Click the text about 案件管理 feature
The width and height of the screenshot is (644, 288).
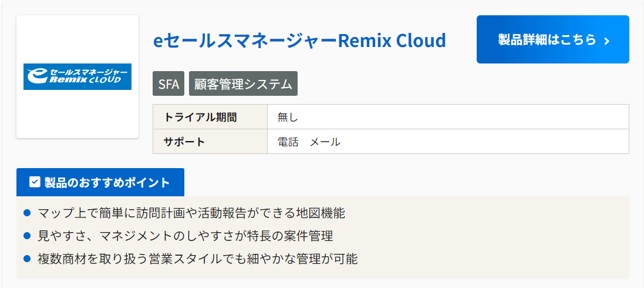pyautogui.click(x=186, y=236)
